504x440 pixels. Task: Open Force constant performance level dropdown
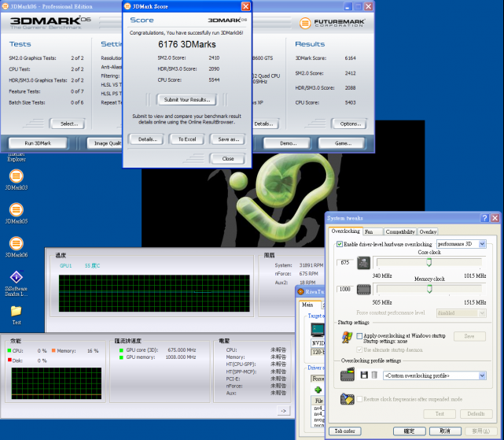coord(461,312)
